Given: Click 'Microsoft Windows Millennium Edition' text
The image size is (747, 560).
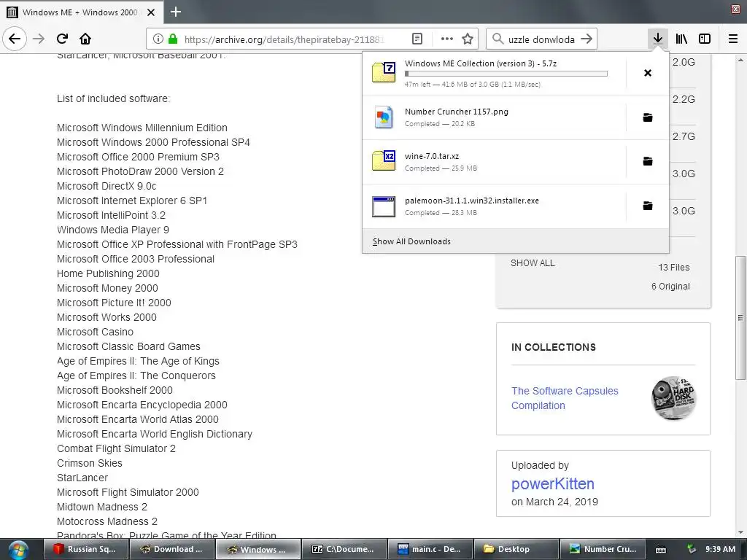Looking at the screenshot, I should click(x=142, y=128).
